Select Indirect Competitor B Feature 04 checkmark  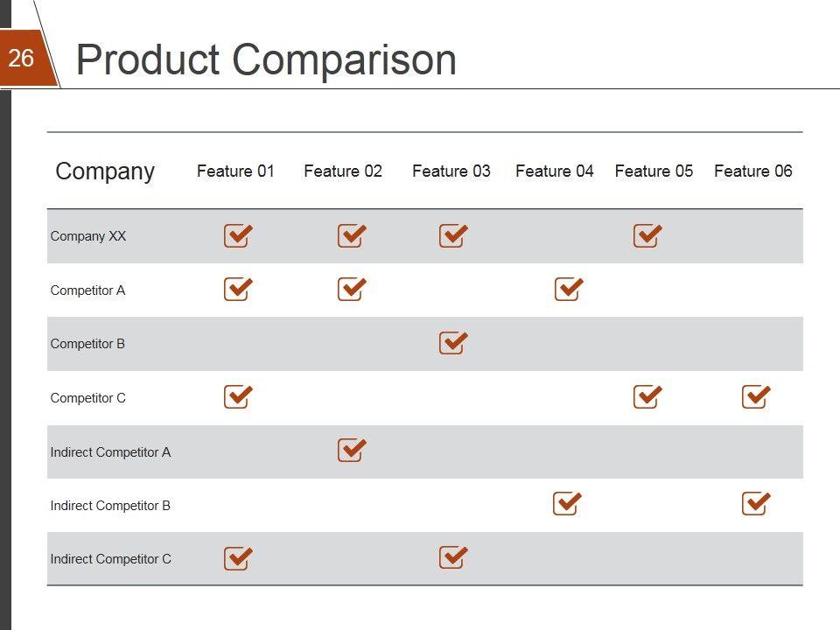(x=566, y=504)
